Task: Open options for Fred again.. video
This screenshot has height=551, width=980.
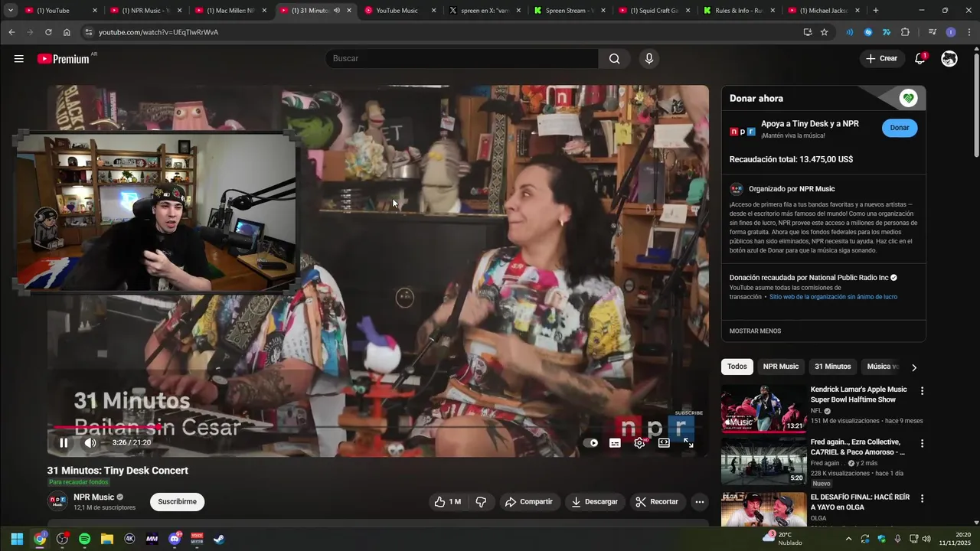Action: pyautogui.click(x=922, y=444)
